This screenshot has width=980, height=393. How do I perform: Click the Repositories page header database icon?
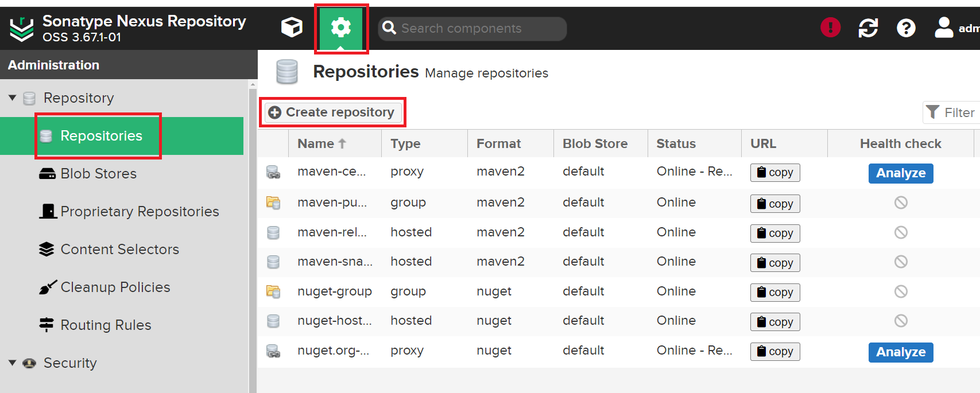(x=287, y=72)
